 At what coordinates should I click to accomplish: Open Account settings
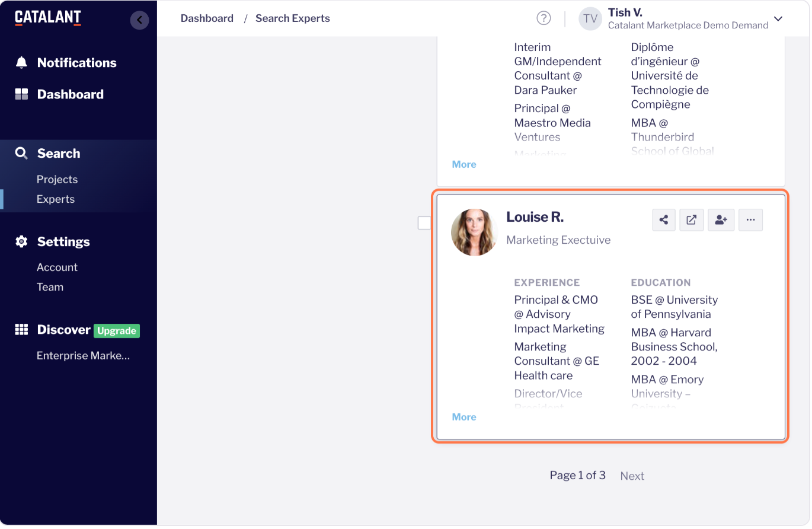click(57, 267)
